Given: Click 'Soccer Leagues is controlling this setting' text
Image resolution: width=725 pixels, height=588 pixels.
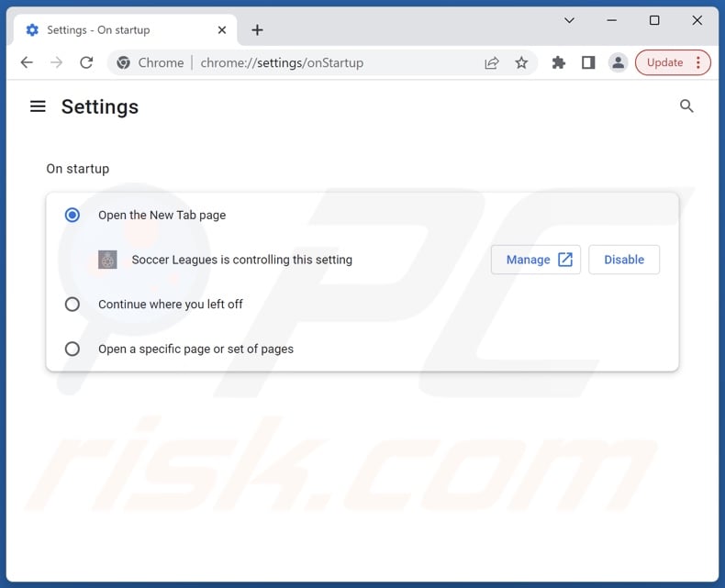Looking at the screenshot, I should point(242,260).
